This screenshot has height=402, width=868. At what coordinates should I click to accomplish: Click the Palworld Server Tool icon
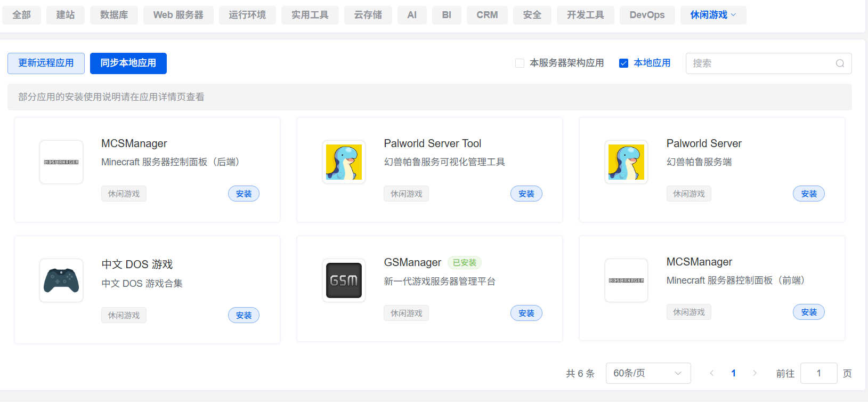(x=344, y=162)
